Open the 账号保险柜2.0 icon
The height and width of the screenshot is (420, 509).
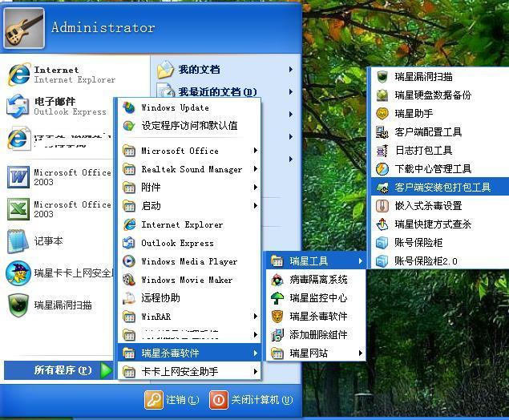[382, 261]
